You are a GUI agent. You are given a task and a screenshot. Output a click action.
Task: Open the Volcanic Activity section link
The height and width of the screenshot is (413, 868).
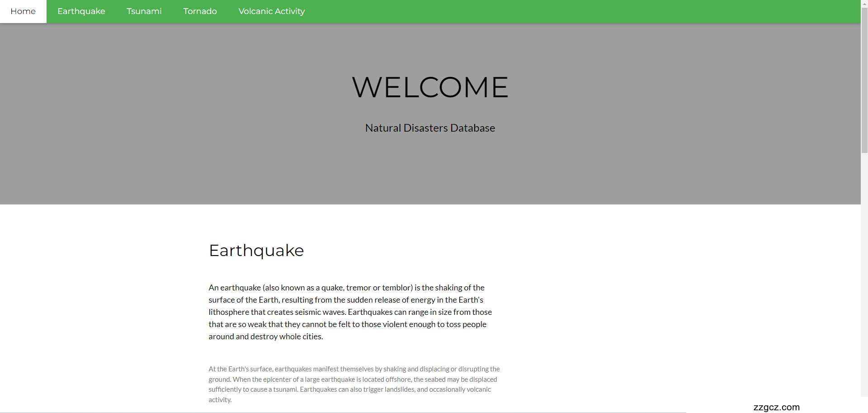click(x=271, y=11)
